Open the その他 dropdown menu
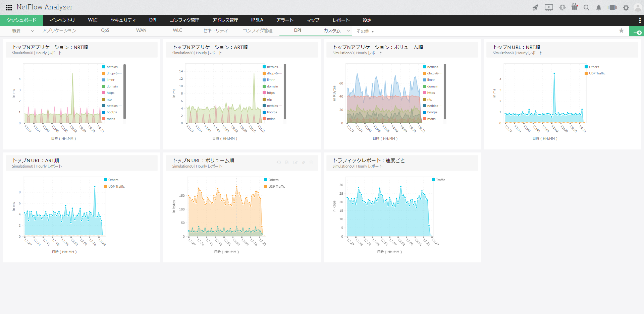Image resolution: width=644 pixels, height=314 pixels. (x=365, y=31)
